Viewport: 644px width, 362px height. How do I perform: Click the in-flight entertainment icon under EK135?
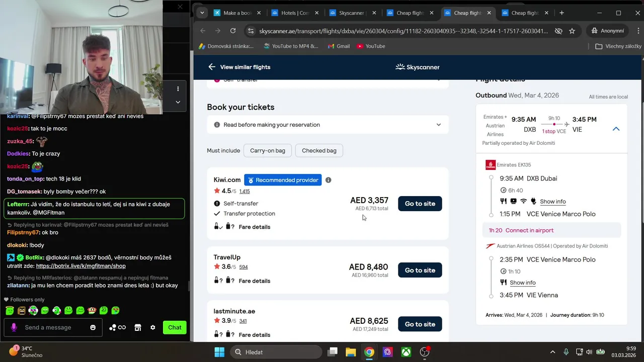click(x=513, y=201)
